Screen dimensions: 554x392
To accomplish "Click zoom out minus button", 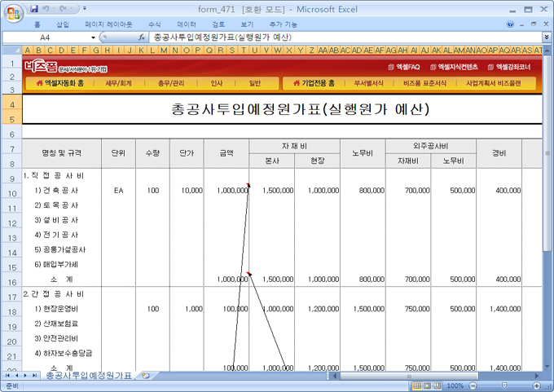I will click(x=473, y=385).
